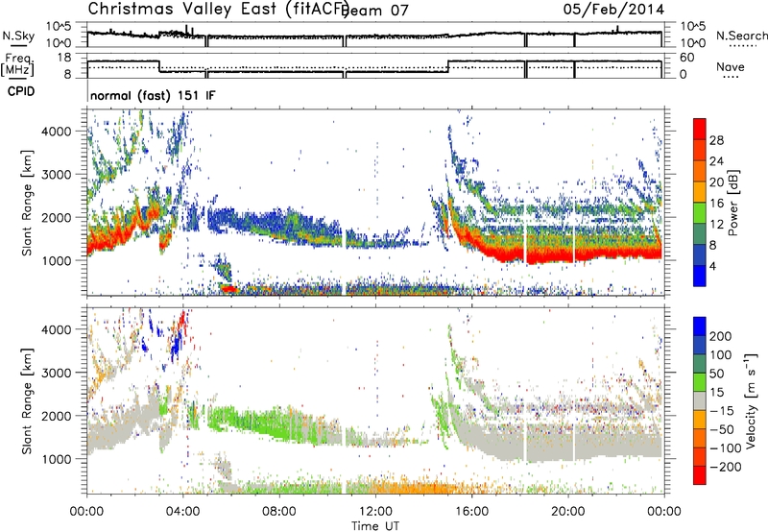The image size is (768, 532).
Task: Click the "12:00" time tick label
Action: pyautogui.click(x=375, y=512)
